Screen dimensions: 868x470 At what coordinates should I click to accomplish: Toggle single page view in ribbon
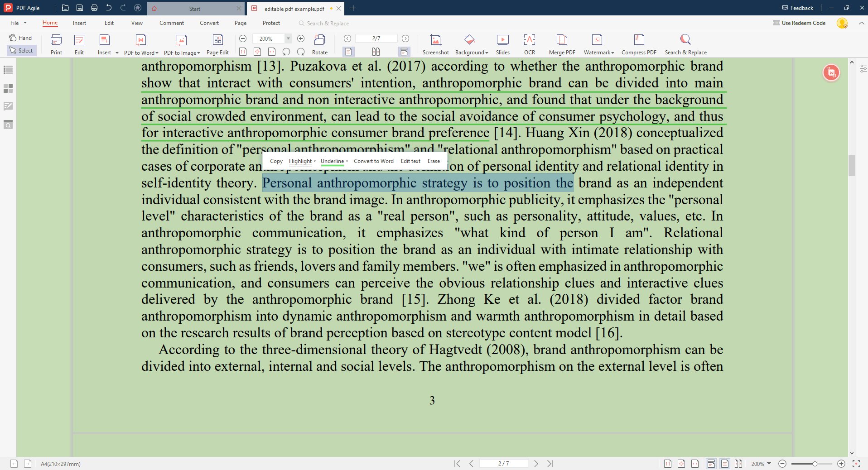point(348,52)
